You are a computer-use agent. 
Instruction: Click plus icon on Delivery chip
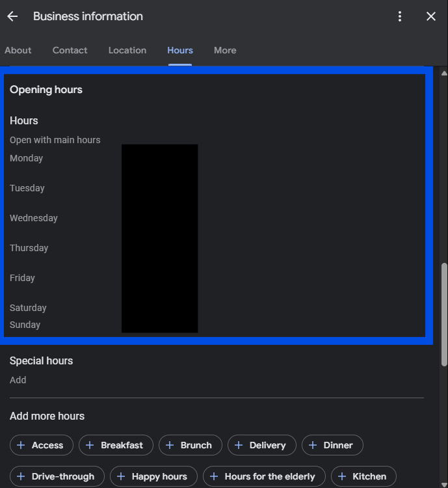[239, 445]
